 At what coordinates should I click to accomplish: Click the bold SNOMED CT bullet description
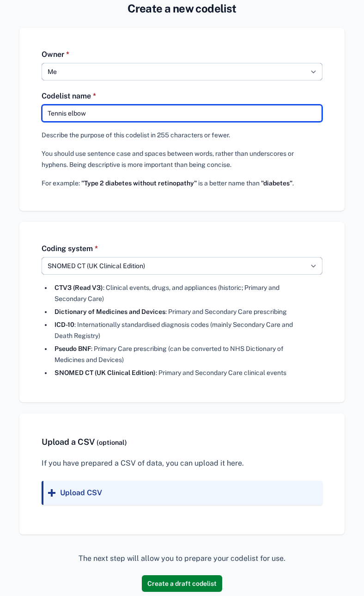coord(105,373)
